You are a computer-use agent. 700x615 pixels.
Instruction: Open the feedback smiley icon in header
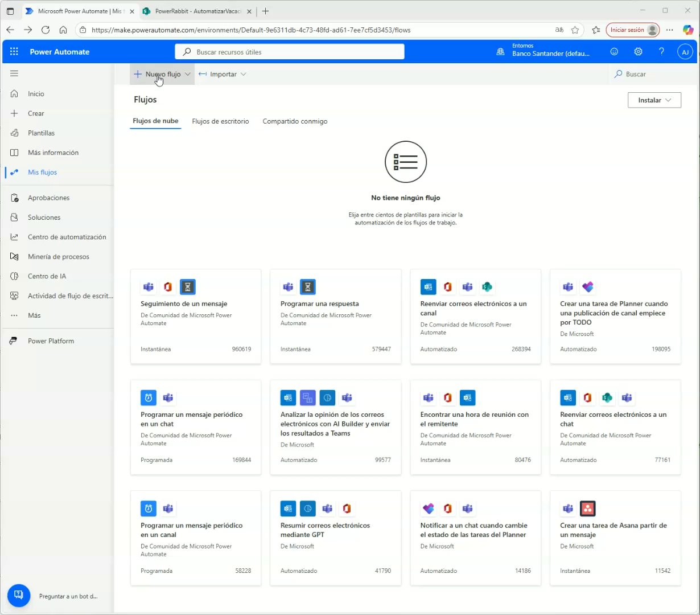tap(614, 51)
